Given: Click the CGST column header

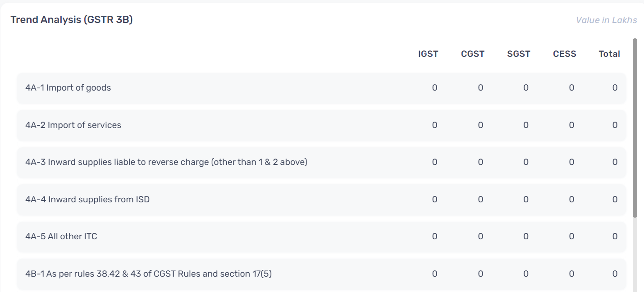Looking at the screenshot, I should point(473,54).
